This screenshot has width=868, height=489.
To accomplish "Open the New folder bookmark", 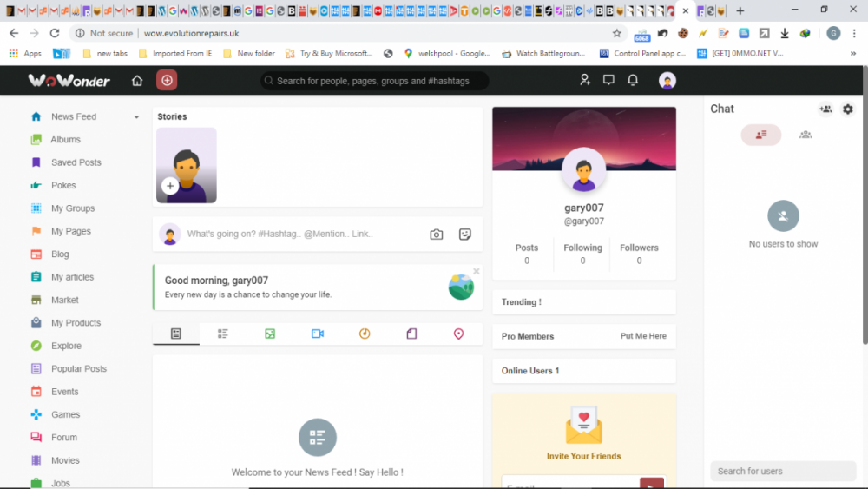I will coord(249,54).
